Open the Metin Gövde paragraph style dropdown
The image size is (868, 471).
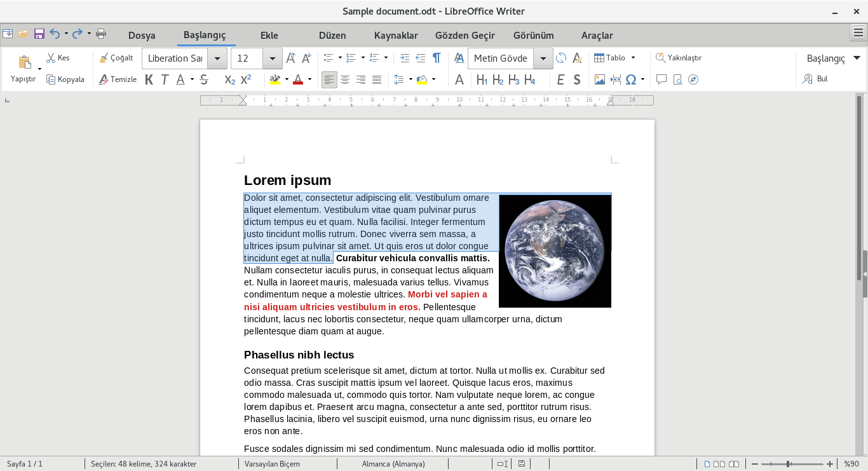click(543, 58)
